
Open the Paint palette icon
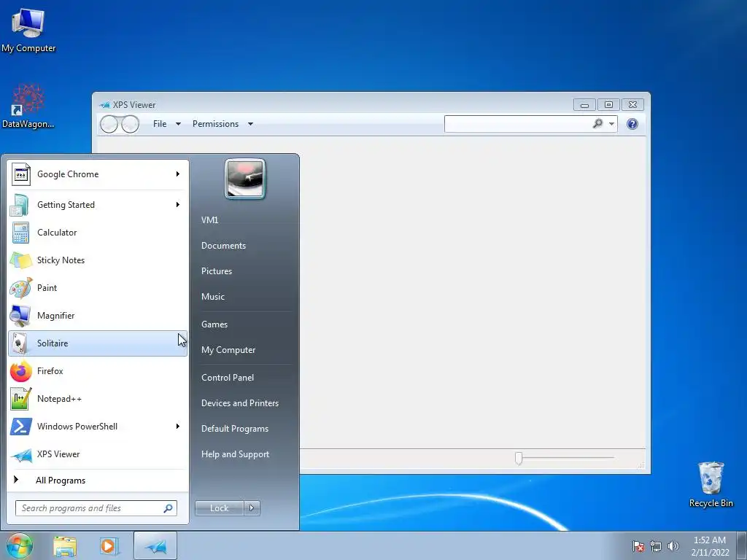click(21, 287)
